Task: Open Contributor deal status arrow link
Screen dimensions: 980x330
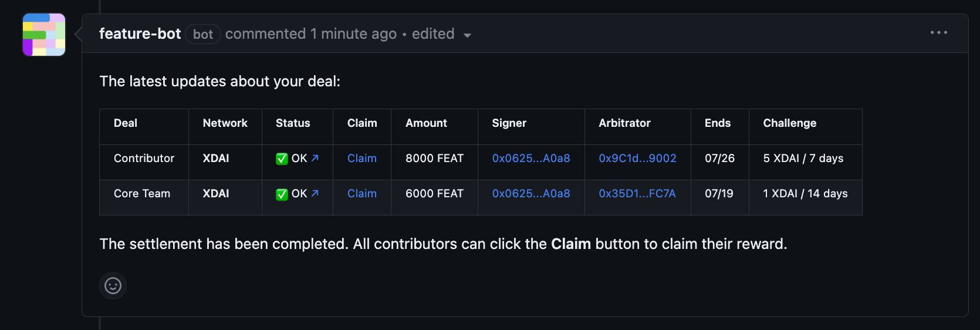Action: (315, 158)
